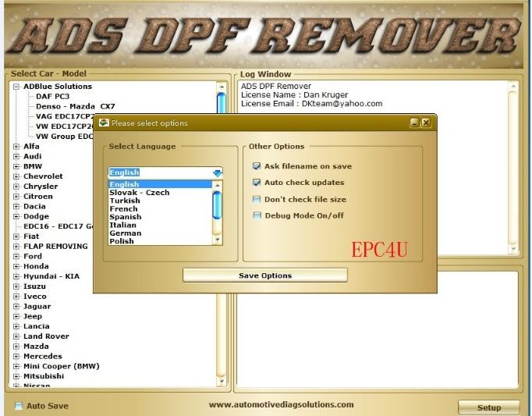Expand the Jeep tree node
This screenshot has width=532, height=416.
point(16,317)
